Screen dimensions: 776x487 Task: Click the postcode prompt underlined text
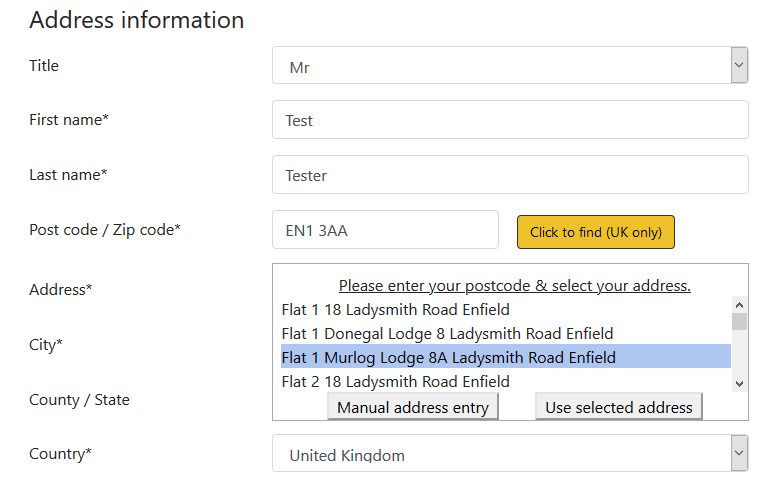click(x=515, y=286)
